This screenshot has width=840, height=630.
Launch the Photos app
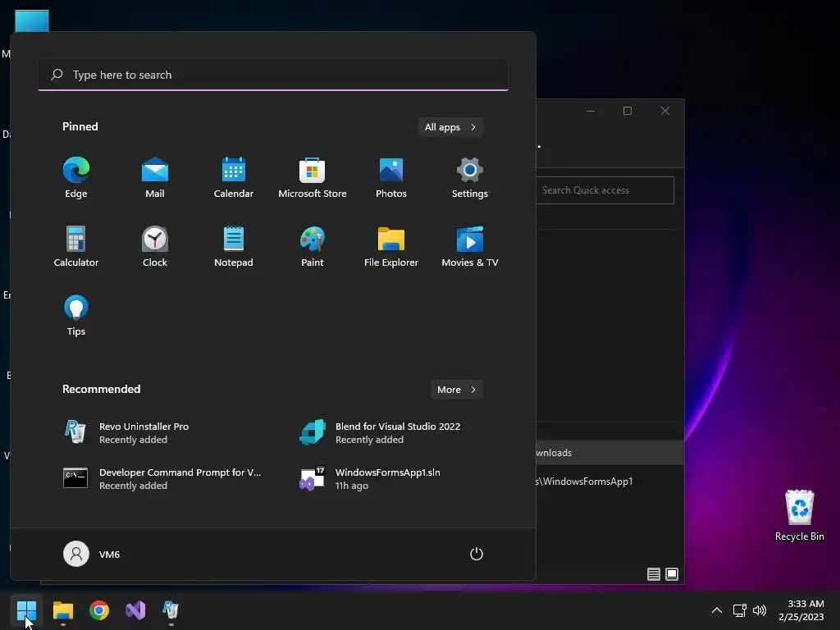point(391,178)
